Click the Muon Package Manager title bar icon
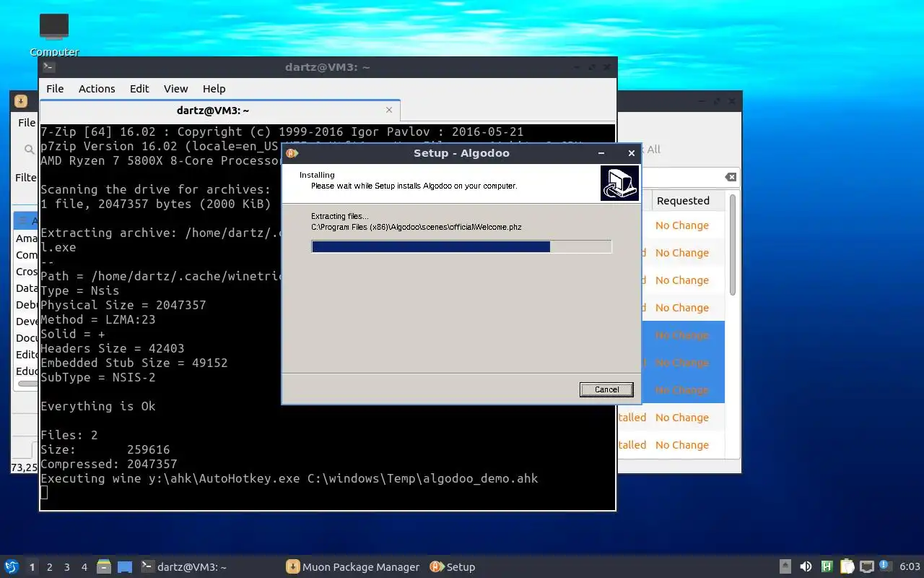The image size is (924, 578). tap(21, 101)
